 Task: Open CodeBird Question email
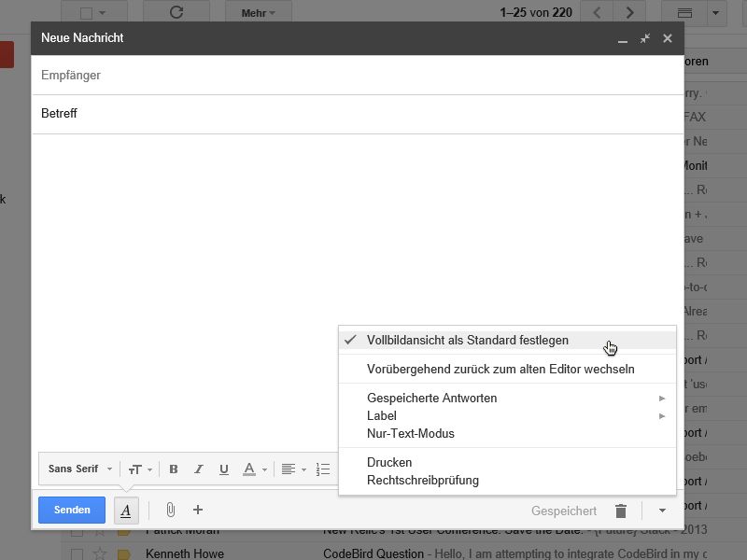pos(373,553)
